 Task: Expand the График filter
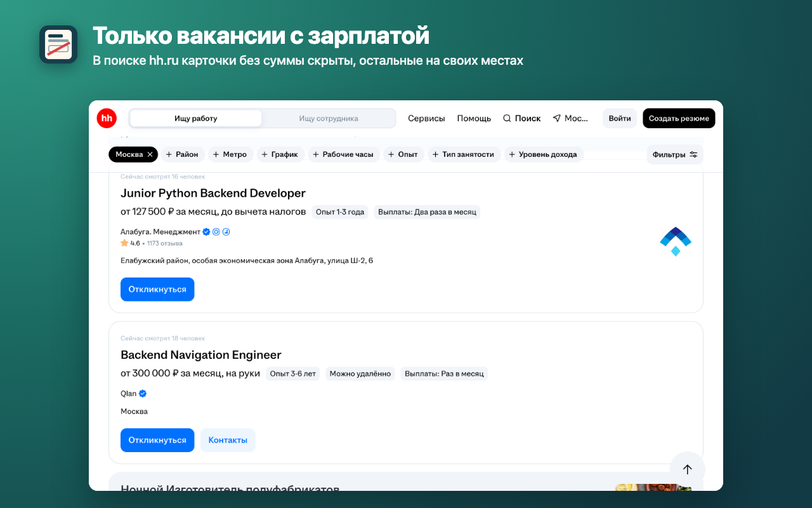tap(280, 154)
